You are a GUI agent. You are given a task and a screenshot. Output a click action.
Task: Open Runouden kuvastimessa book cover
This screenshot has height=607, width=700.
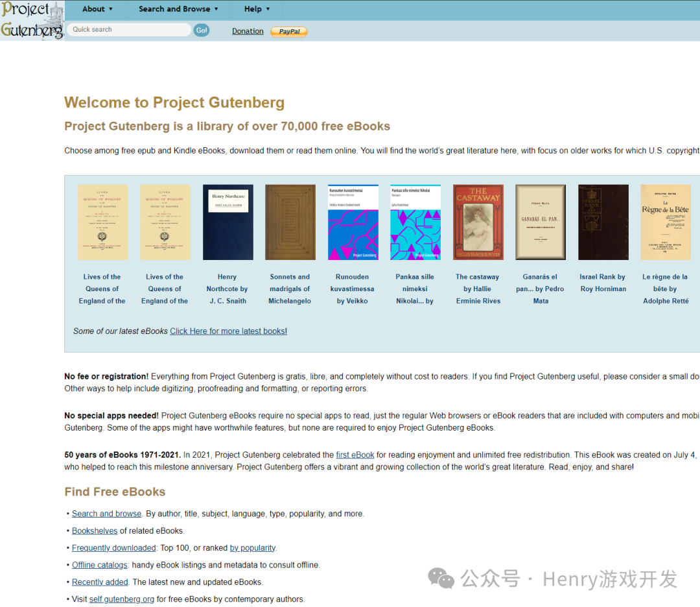353,222
